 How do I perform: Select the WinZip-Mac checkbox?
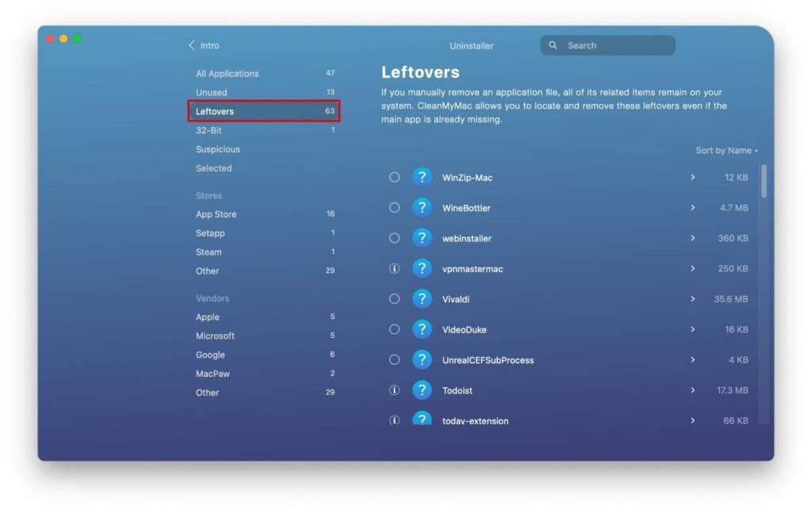(x=394, y=177)
